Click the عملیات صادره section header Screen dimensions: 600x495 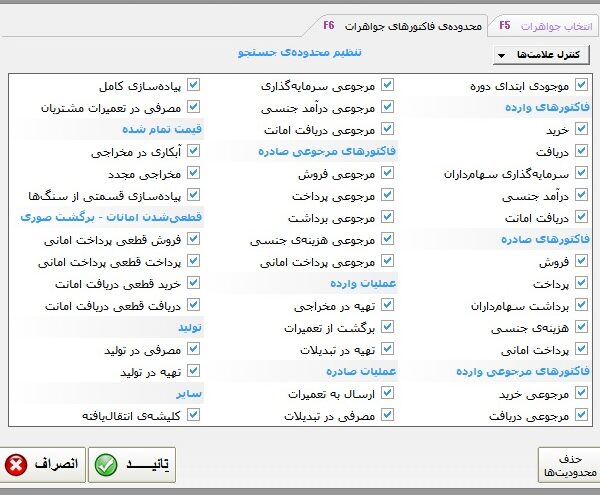pos(361,371)
